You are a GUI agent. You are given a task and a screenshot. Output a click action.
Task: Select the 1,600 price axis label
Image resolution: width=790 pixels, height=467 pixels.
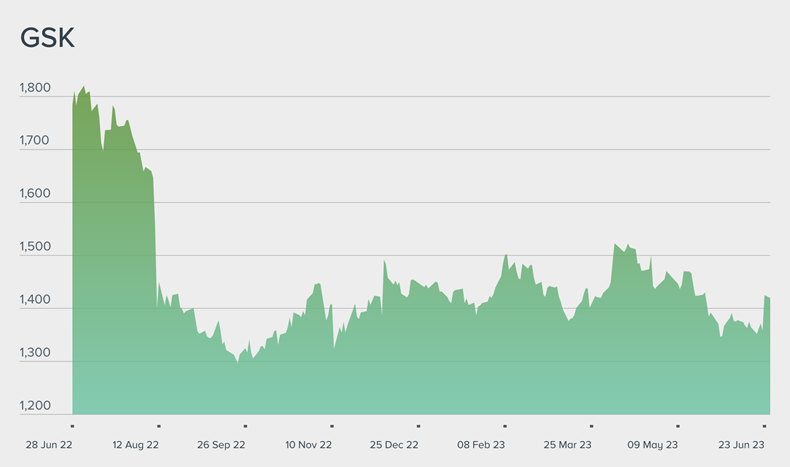click(35, 195)
